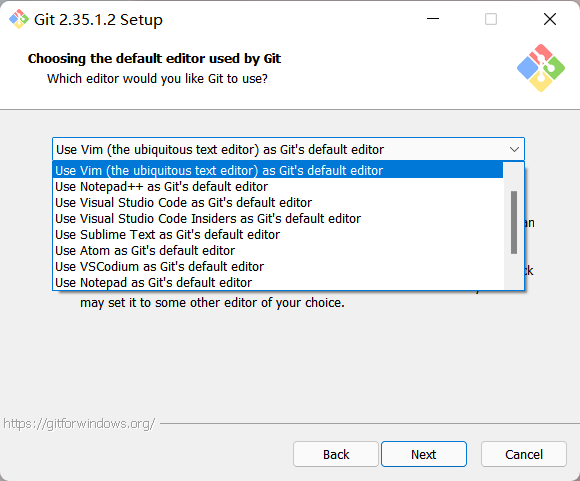Screen dimensions: 580x481
Task: Minimize the Git Setup window
Action: (x=433, y=19)
